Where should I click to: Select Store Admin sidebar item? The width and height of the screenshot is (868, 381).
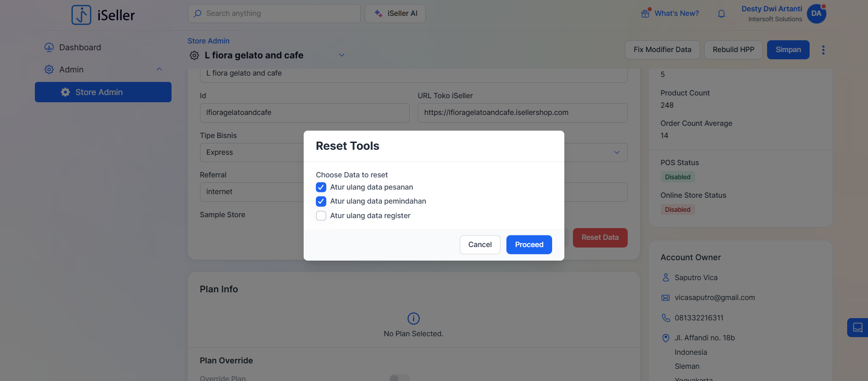tap(103, 92)
